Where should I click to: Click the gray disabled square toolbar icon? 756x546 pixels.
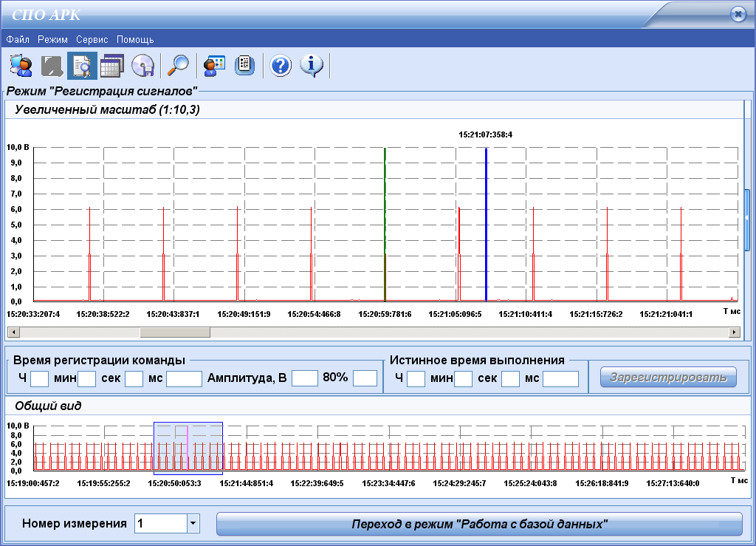[51, 66]
